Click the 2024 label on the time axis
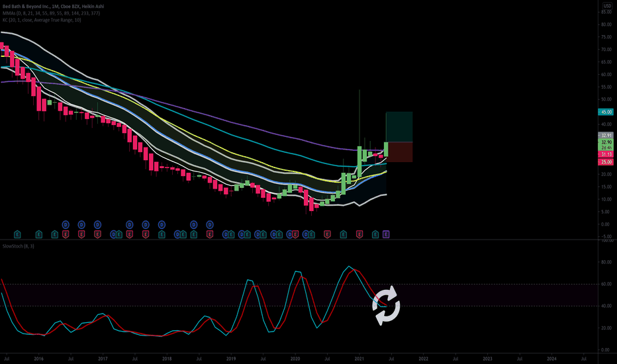The image size is (617, 364). tap(551, 359)
